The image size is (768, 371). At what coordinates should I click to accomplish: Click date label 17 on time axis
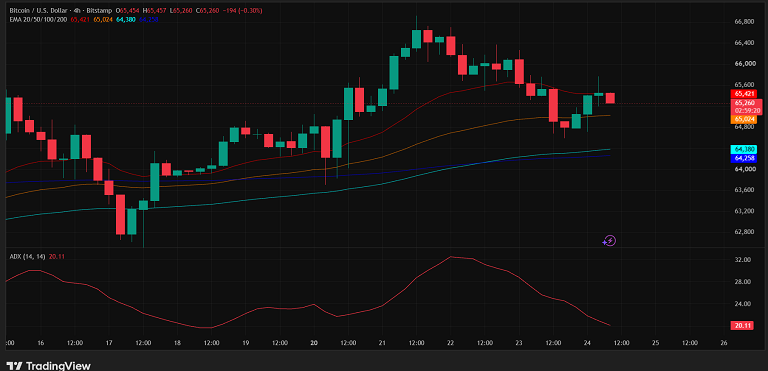(x=109, y=343)
